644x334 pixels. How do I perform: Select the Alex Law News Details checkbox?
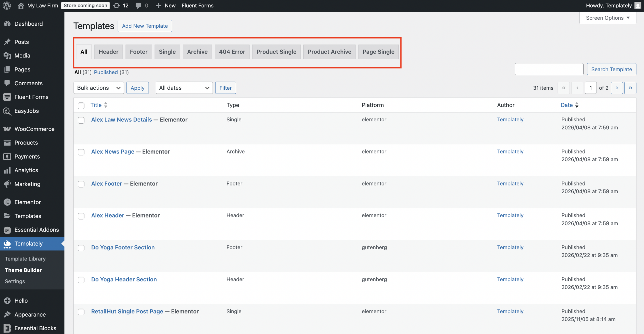pos(81,120)
